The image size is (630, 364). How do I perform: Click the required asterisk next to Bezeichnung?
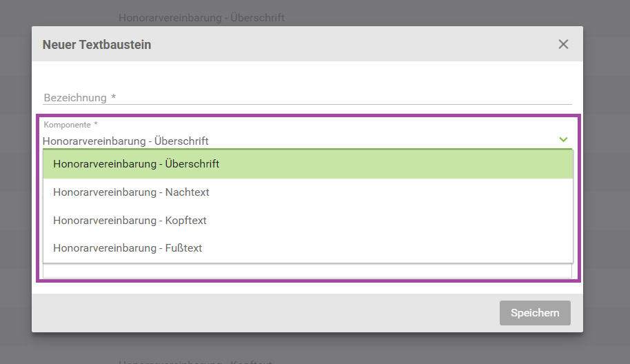[114, 97]
